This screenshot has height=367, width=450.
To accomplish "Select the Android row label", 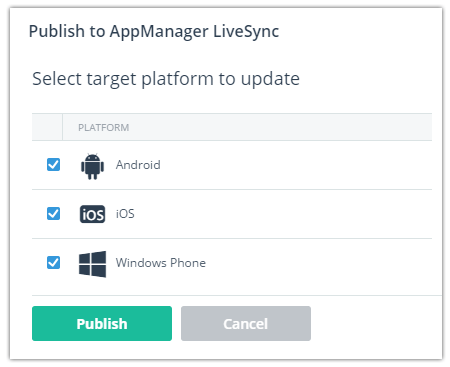I will coord(138,165).
